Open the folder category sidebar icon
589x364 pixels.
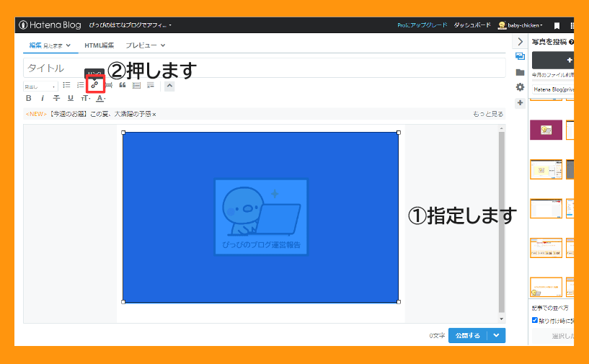click(x=520, y=72)
